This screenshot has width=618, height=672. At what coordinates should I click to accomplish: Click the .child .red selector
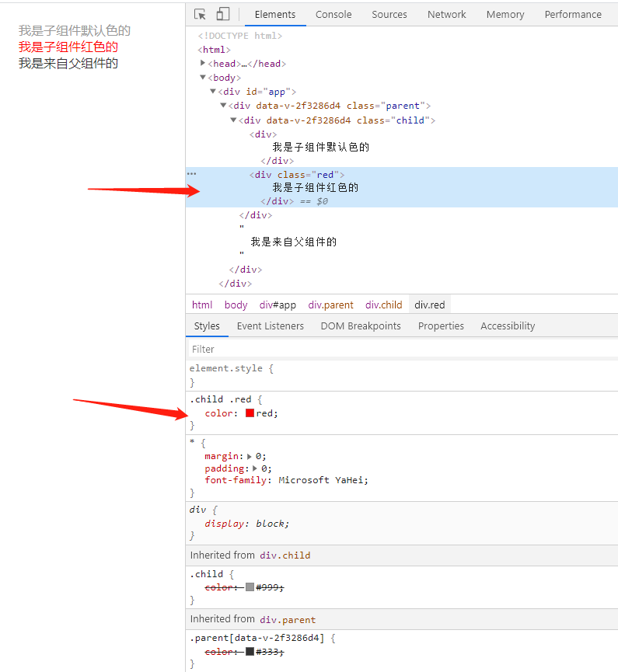coord(221,399)
